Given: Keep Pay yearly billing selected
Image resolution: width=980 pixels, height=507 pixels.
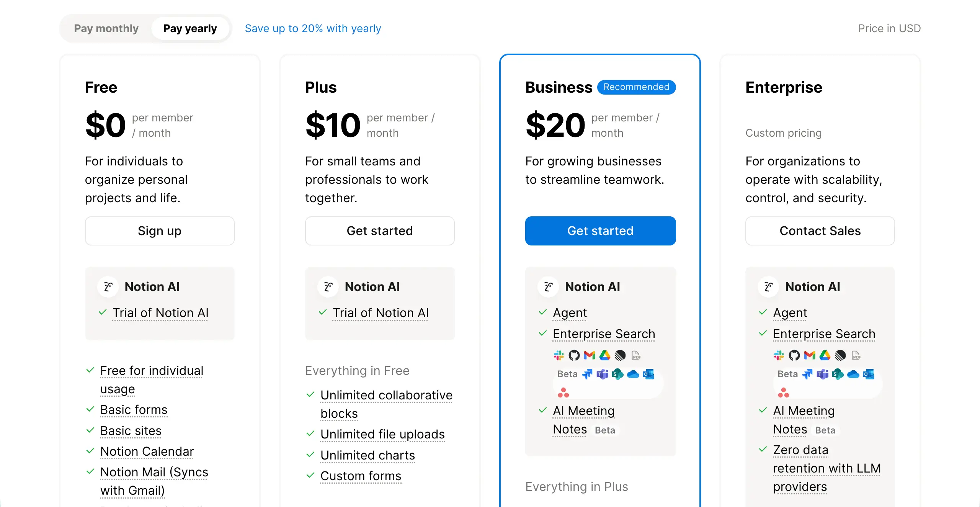Looking at the screenshot, I should [190, 28].
